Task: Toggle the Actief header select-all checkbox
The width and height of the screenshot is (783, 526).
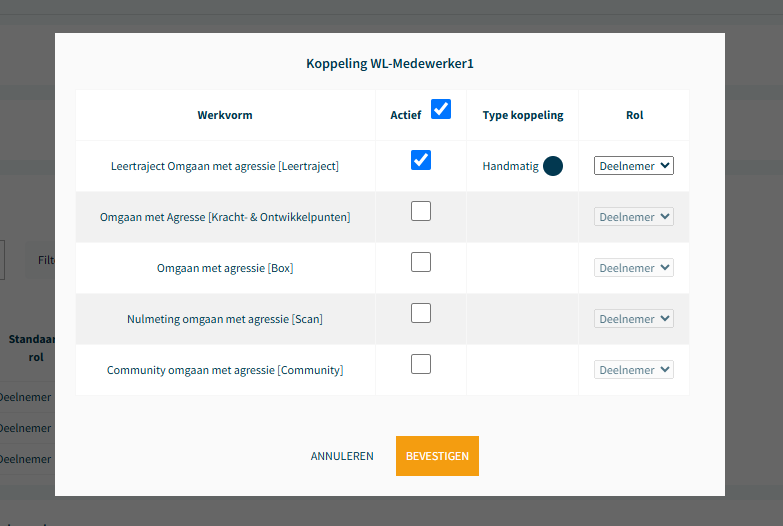Action: [441, 109]
